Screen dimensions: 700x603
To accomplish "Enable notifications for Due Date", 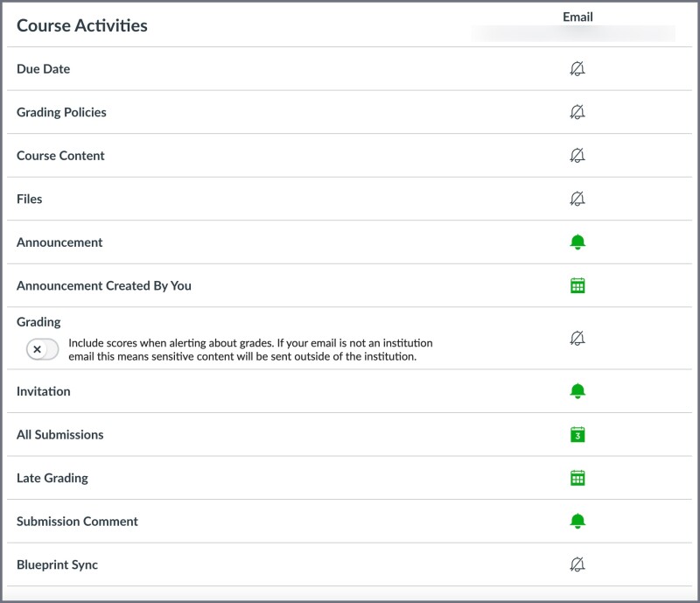I will [x=577, y=68].
